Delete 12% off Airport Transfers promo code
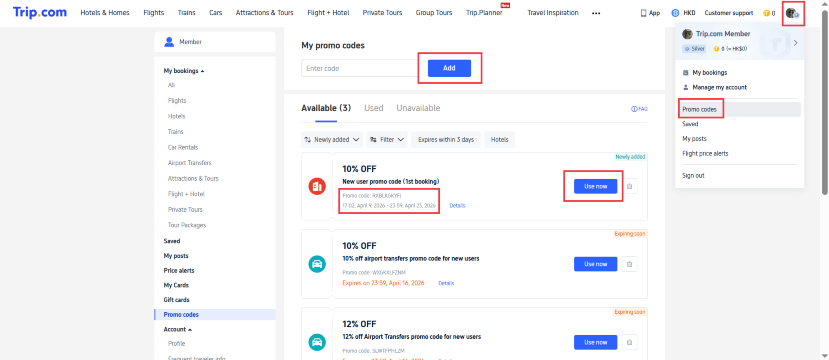The image size is (829, 360). point(629,342)
